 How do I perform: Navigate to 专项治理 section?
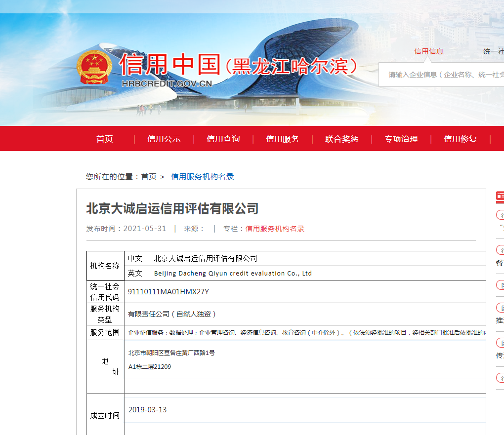(401, 139)
